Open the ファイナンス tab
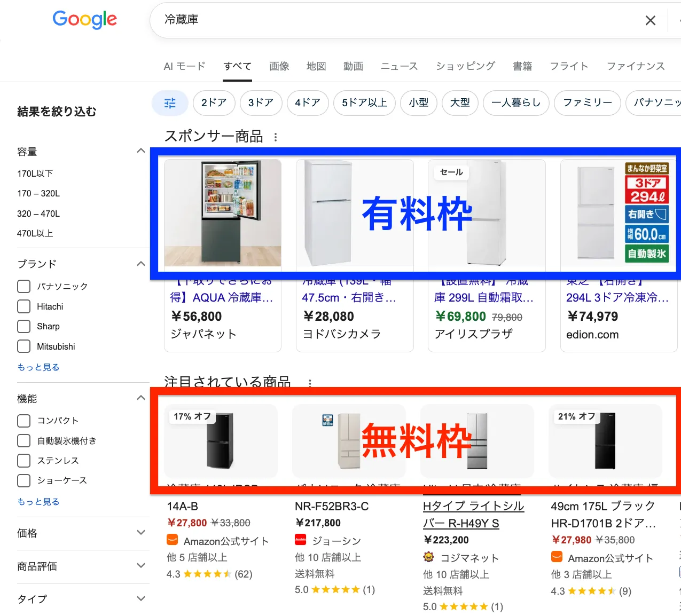This screenshot has width=681, height=616. (x=636, y=66)
